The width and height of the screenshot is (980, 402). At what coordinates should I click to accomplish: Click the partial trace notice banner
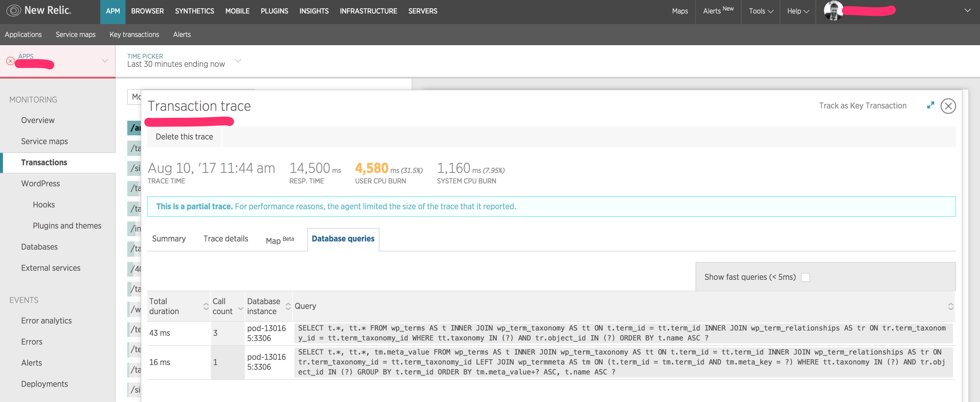pyautogui.click(x=551, y=207)
